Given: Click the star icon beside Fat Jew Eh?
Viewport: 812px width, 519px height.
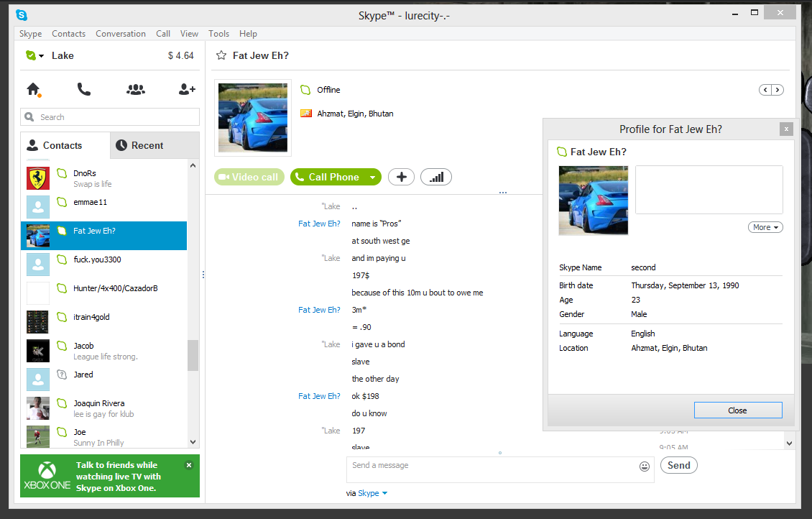Looking at the screenshot, I should 221,55.
